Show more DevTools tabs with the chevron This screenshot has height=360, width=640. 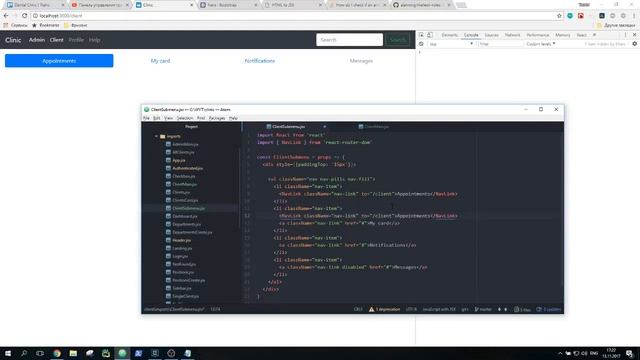click(594, 35)
